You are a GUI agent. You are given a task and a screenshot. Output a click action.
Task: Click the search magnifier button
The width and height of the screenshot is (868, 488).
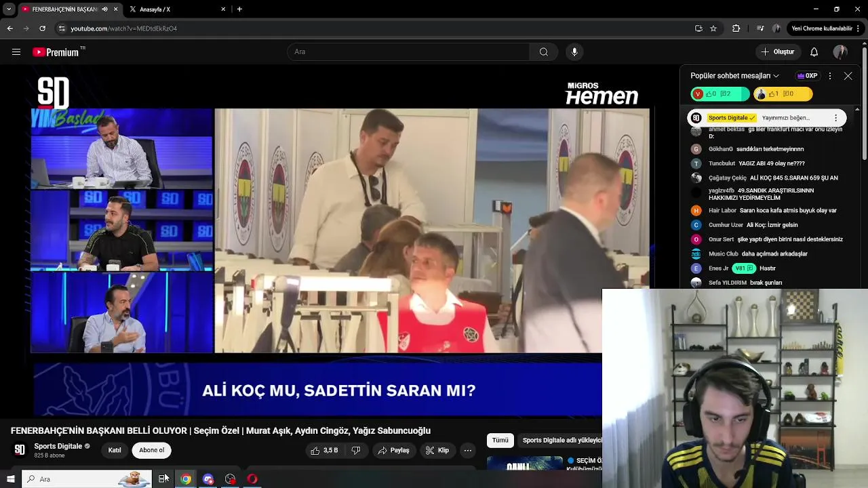tap(544, 52)
